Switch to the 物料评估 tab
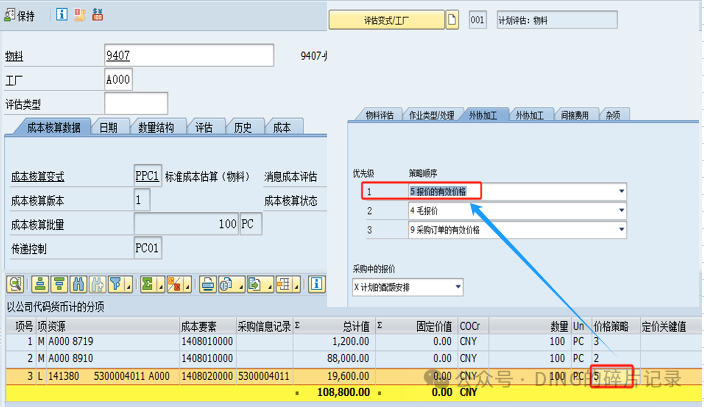704x407 pixels. [380, 115]
